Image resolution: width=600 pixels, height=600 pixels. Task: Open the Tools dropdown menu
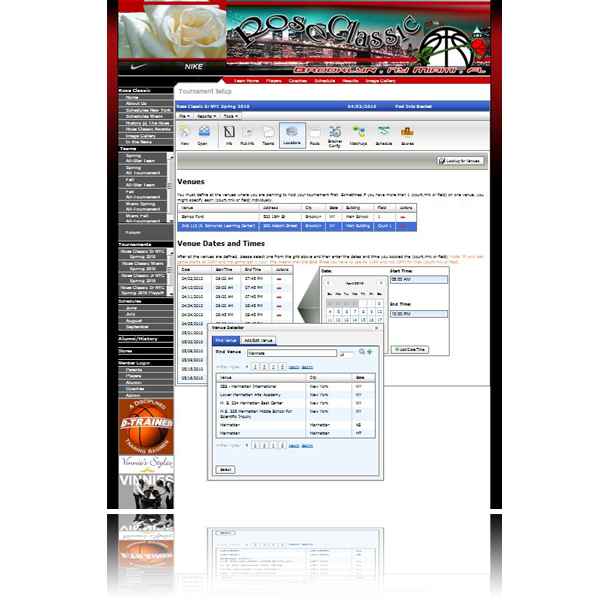click(230, 116)
